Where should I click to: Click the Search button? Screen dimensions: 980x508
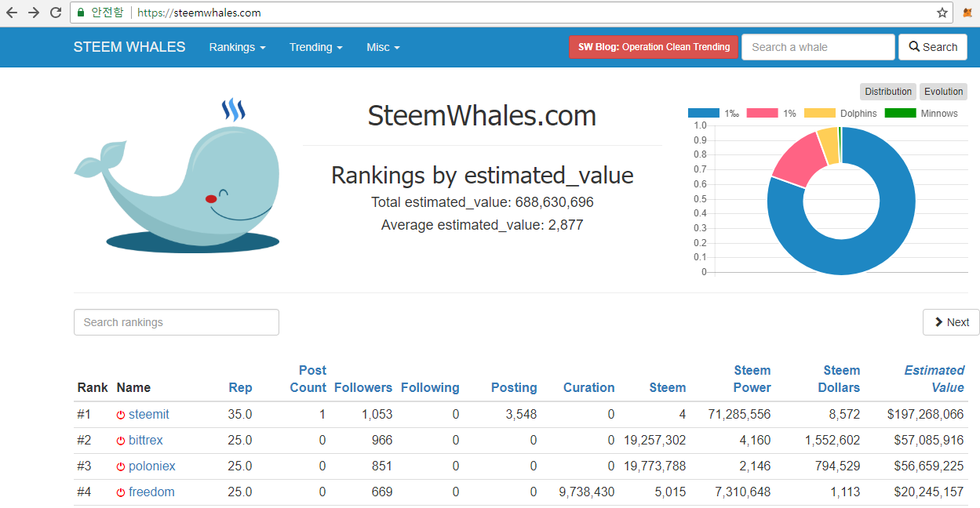[x=933, y=47]
